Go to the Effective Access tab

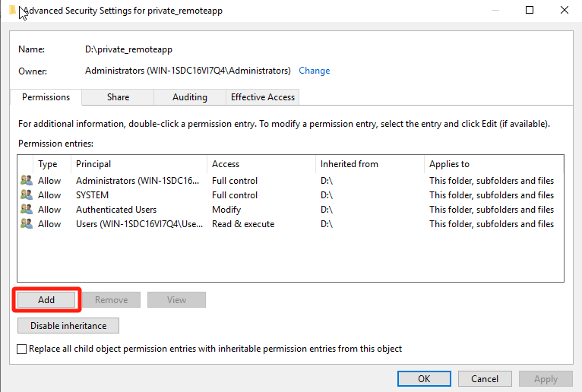tap(263, 97)
